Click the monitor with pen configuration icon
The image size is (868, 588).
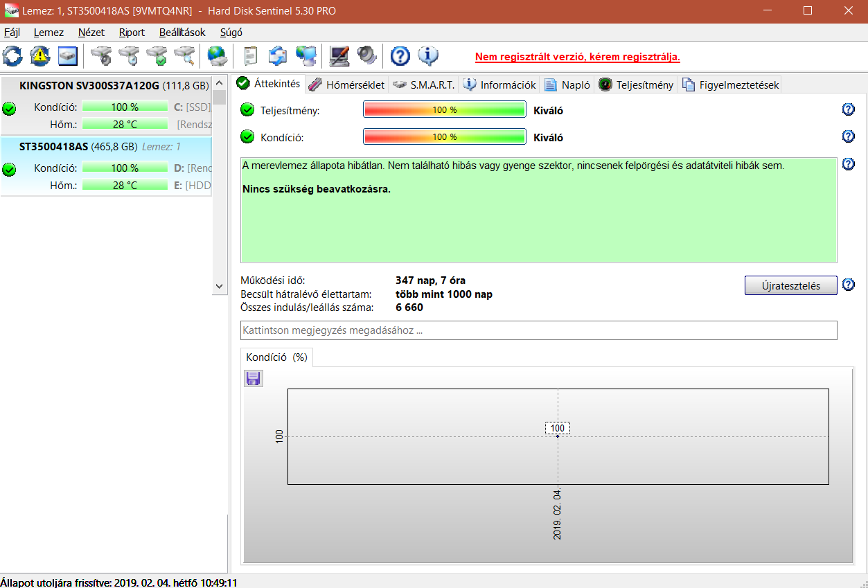point(339,55)
